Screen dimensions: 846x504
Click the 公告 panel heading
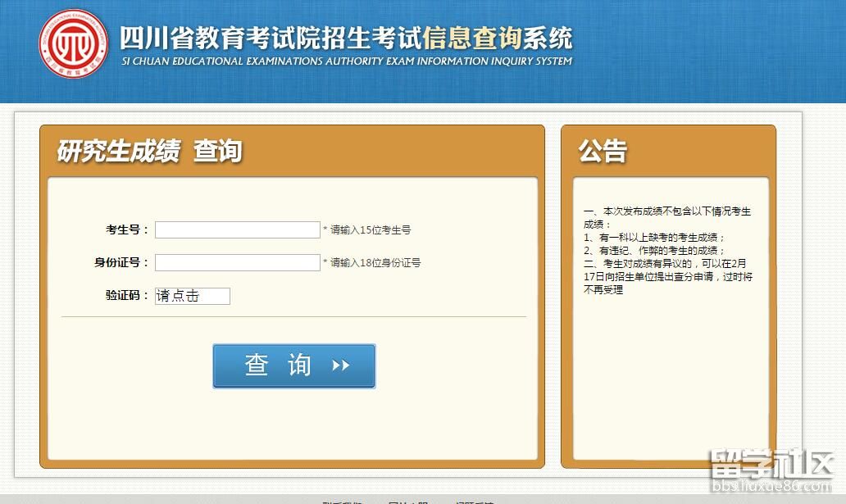[x=603, y=151]
